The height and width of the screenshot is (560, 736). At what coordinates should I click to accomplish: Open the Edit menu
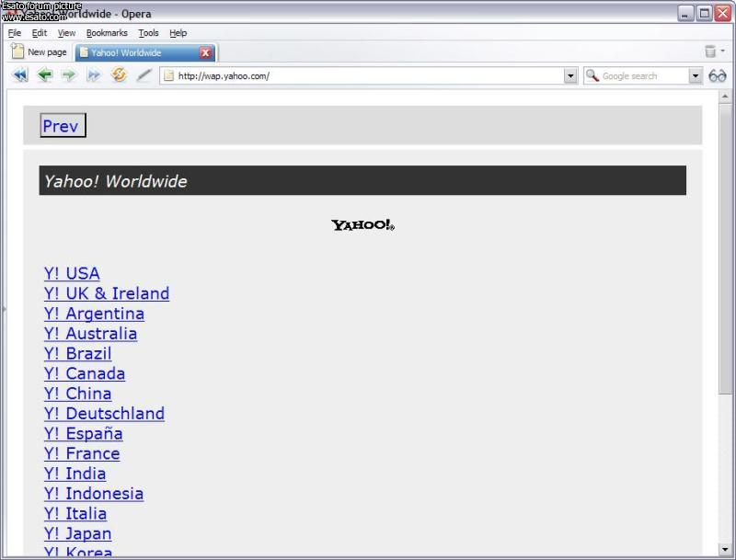pyautogui.click(x=40, y=33)
